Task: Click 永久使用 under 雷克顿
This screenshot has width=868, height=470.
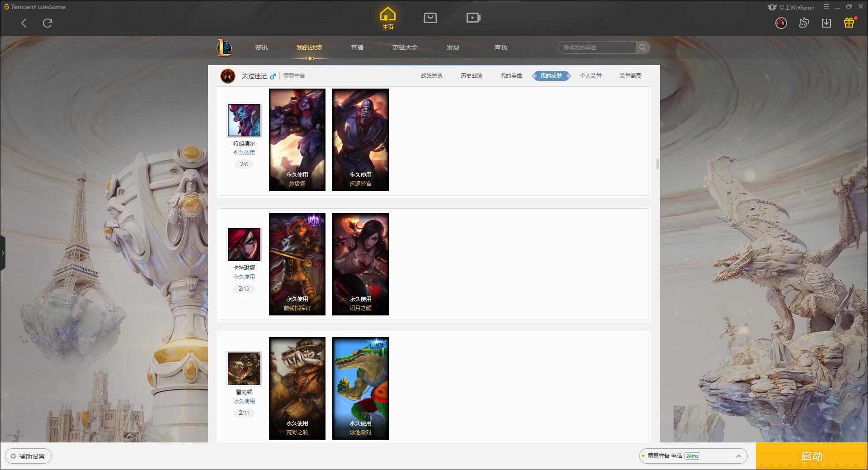Action: point(244,401)
